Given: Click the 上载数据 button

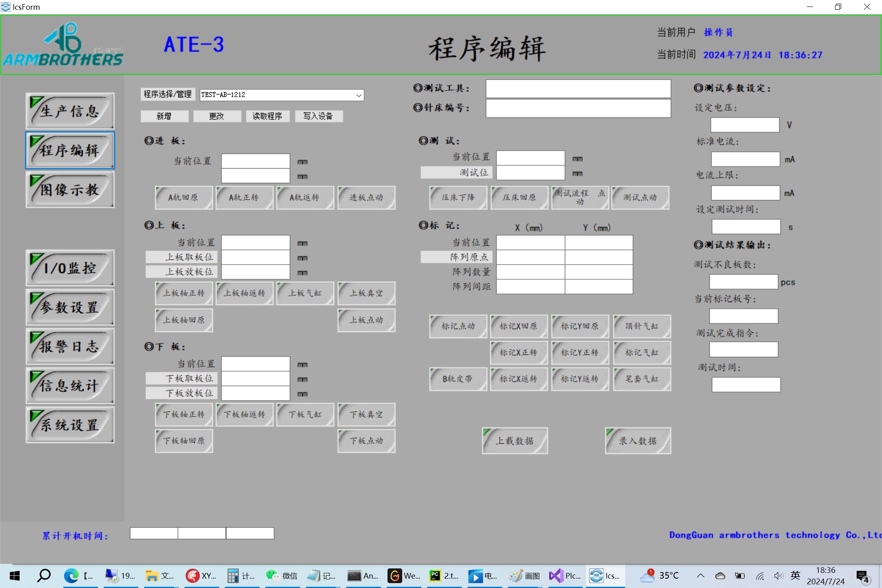Looking at the screenshot, I should [515, 441].
